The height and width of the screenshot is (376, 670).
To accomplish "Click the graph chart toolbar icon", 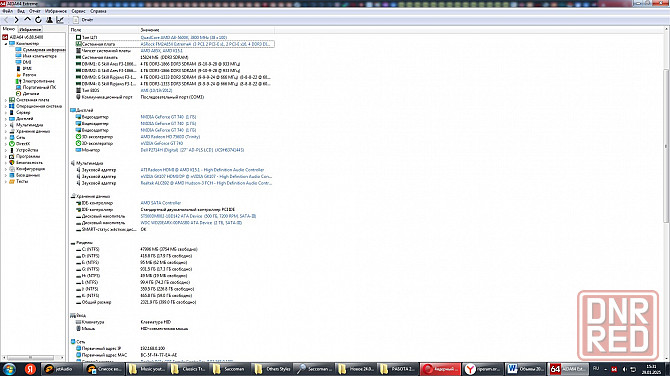I will [60, 20].
